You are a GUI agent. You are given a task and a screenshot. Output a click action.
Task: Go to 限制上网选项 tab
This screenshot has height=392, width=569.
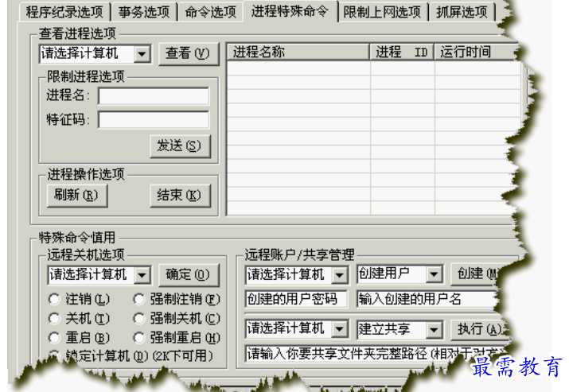point(382,12)
